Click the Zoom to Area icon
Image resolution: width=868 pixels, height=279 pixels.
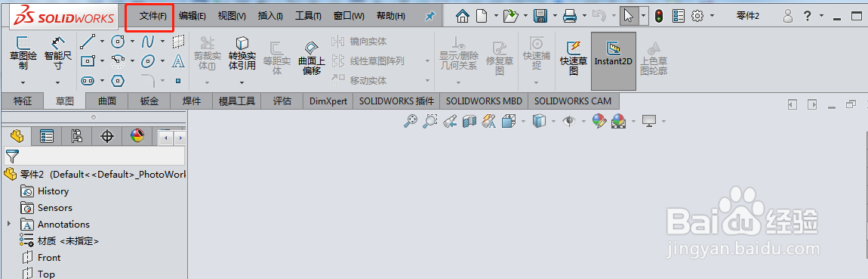click(x=429, y=121)
